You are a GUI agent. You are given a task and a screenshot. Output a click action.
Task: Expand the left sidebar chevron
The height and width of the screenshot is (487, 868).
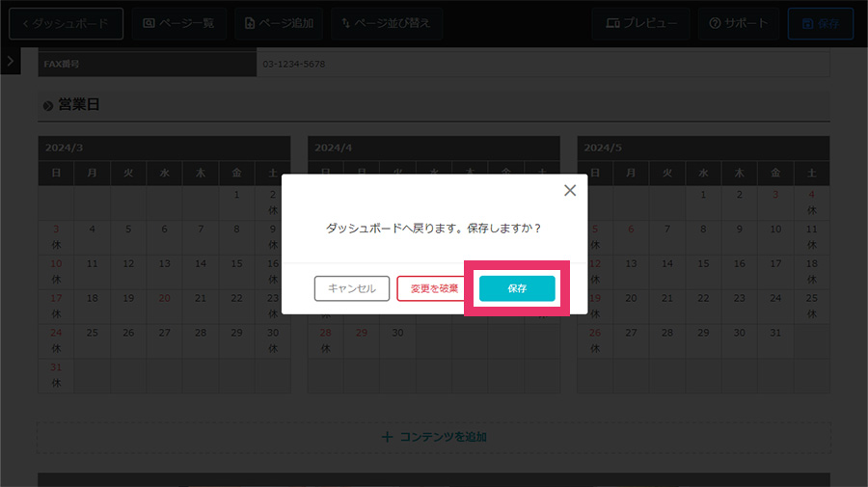(10, 61)
